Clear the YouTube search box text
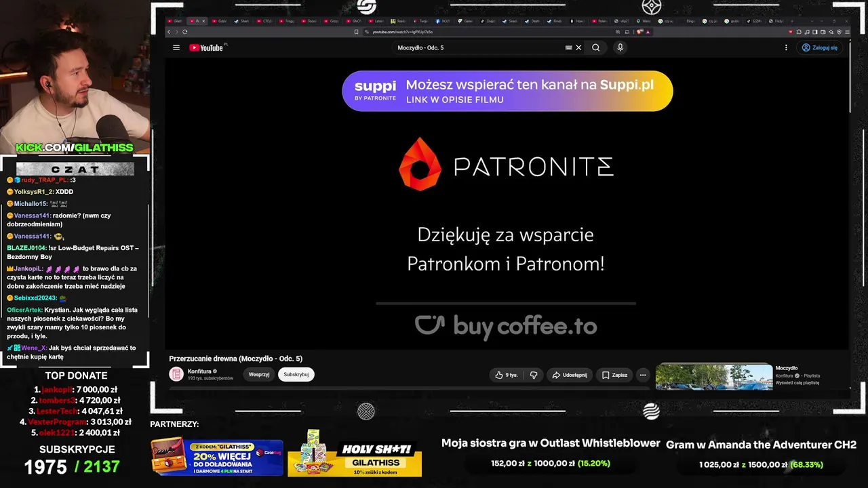This screenshot has width=868, height=488. [578, 47]
